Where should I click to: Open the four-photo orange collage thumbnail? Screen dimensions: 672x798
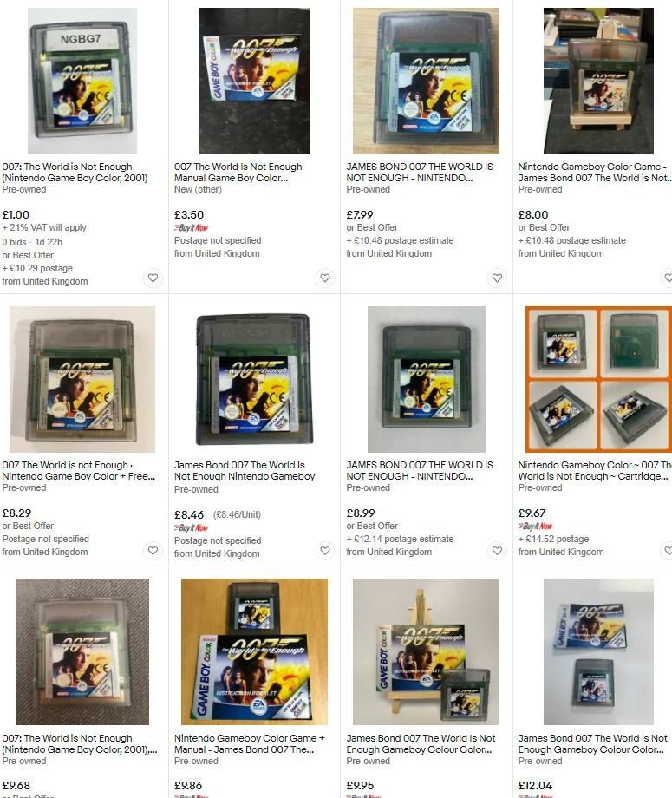pos(598,379)
